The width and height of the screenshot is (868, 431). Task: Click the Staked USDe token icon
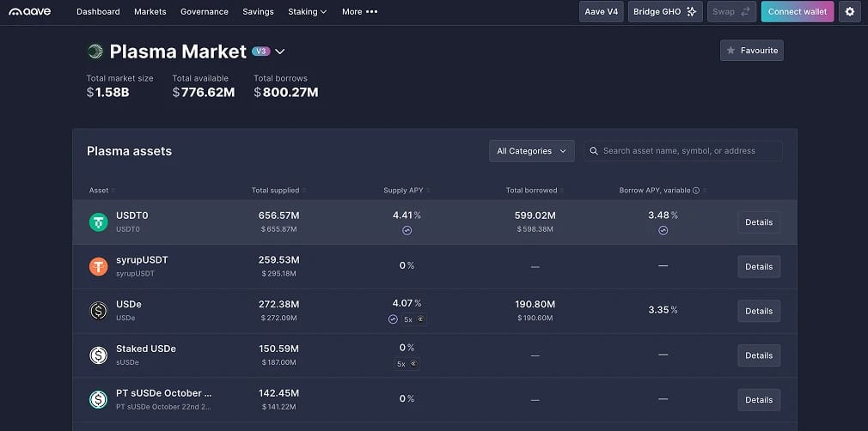click(99, 355)
